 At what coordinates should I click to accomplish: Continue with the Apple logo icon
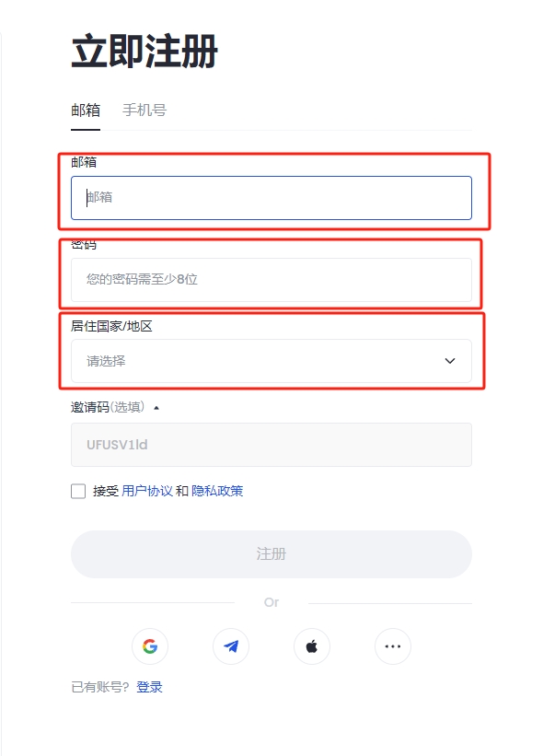312,646
